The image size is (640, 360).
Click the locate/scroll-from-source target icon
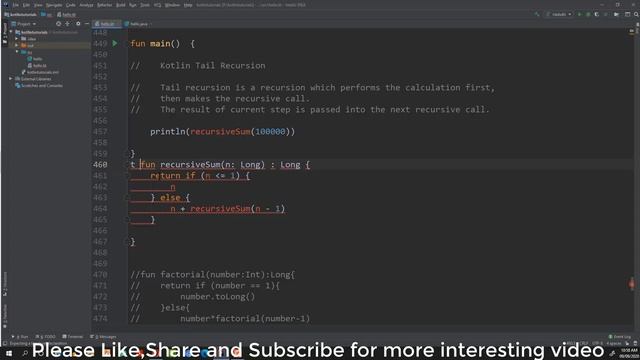click(58, 24)
